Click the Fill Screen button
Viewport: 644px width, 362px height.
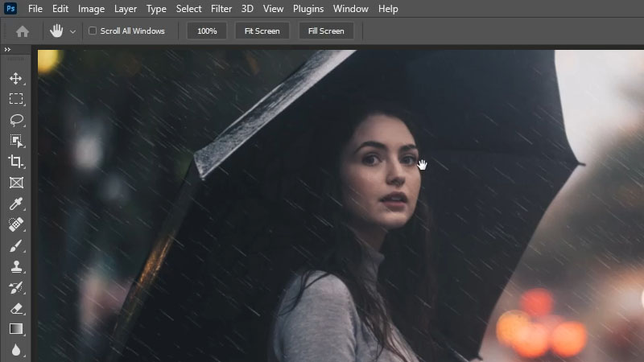[326, 31]
